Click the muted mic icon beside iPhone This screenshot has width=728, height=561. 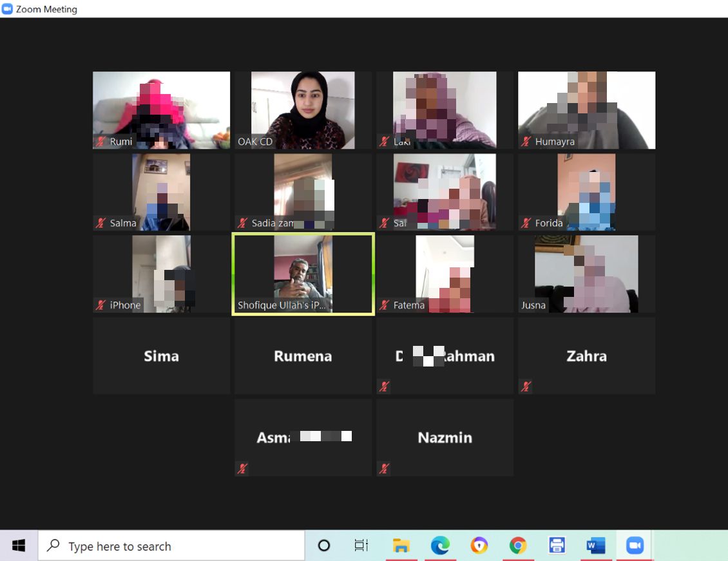(101, 305)
